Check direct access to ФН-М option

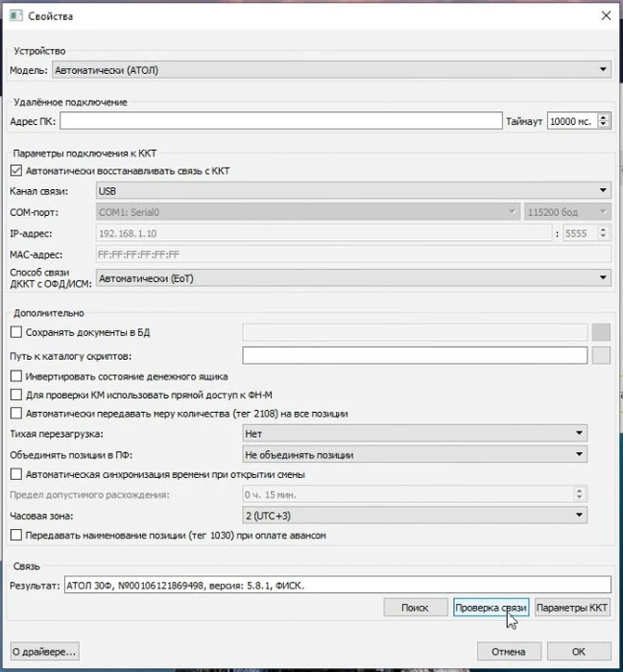(16, 395)
